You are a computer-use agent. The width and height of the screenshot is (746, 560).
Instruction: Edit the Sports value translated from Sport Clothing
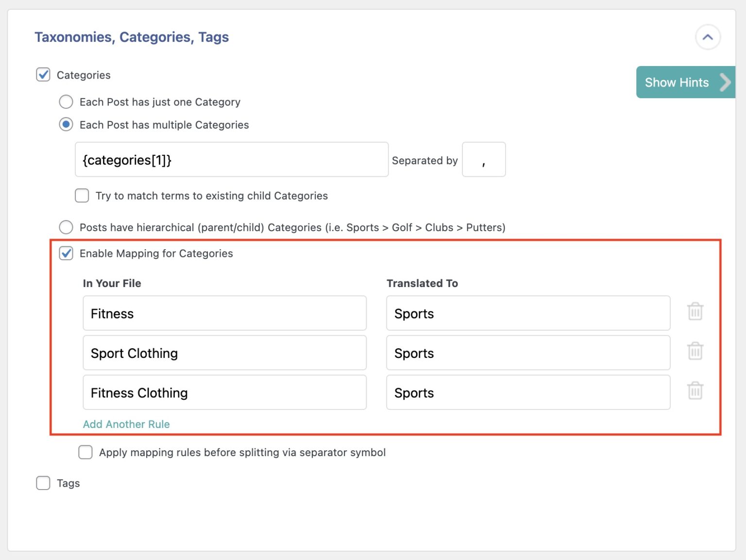pyautogui.click(x=528, y=353)
